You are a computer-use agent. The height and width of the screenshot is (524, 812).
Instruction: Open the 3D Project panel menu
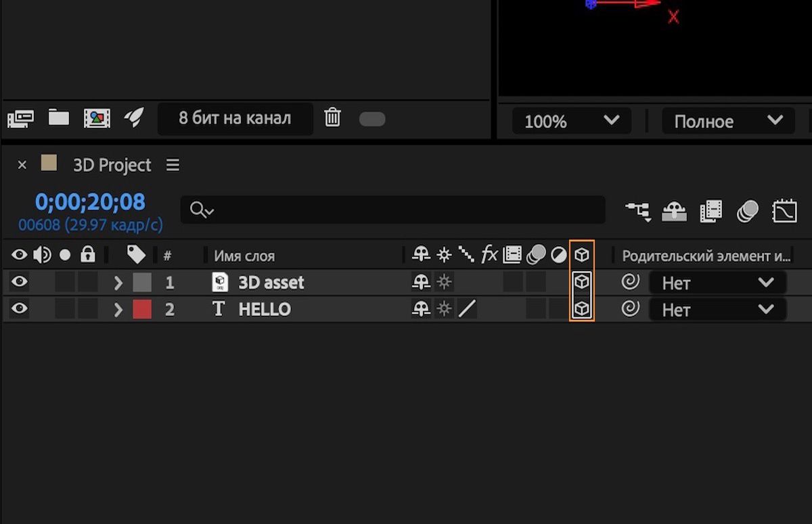pyautogui.click(x=173, y=165)
